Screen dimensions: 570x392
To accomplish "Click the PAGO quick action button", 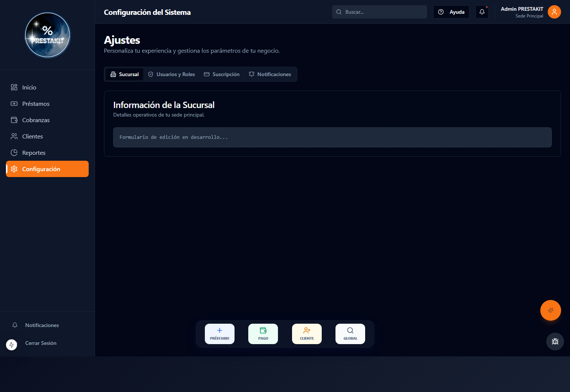I will [x=263, y=334].
